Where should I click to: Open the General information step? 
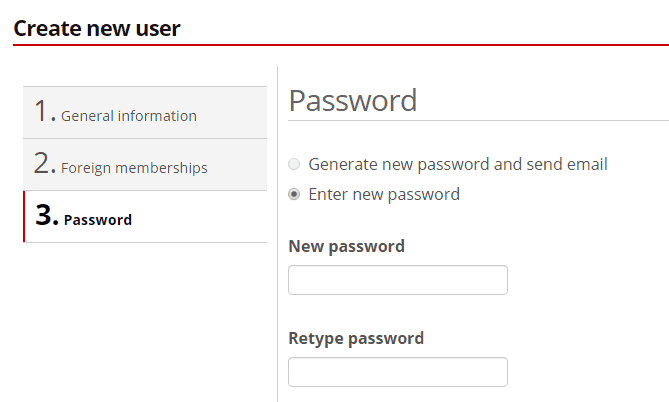[145, 113]
